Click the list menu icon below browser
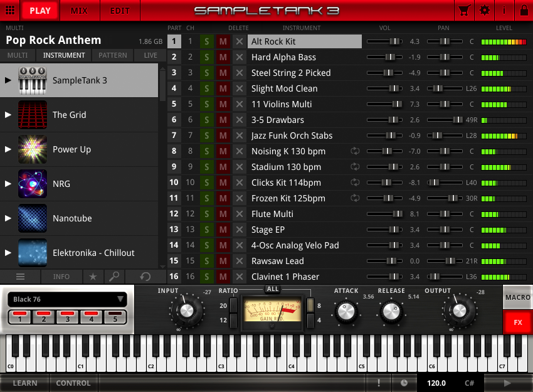This screenshot has width=533, height=392. tap(20, 276)
